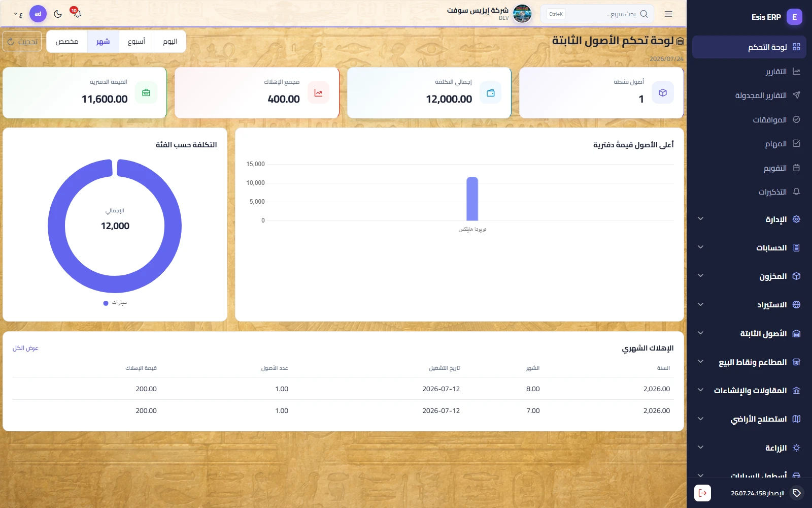The height and width of the screenshot is (508, 812).
Task: Click the company logo thumbnail
Action: click(x=522, y=14)
